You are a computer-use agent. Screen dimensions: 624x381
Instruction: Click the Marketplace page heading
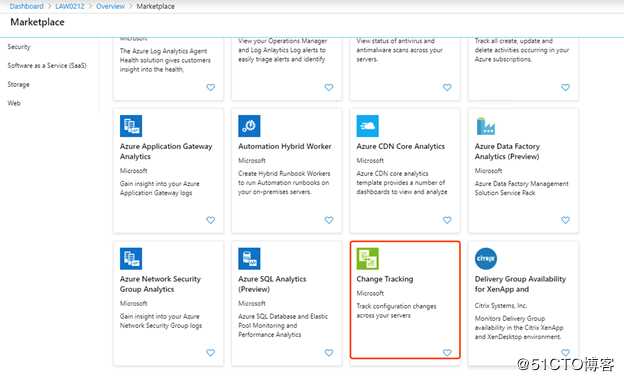click(x=37, y=22)
